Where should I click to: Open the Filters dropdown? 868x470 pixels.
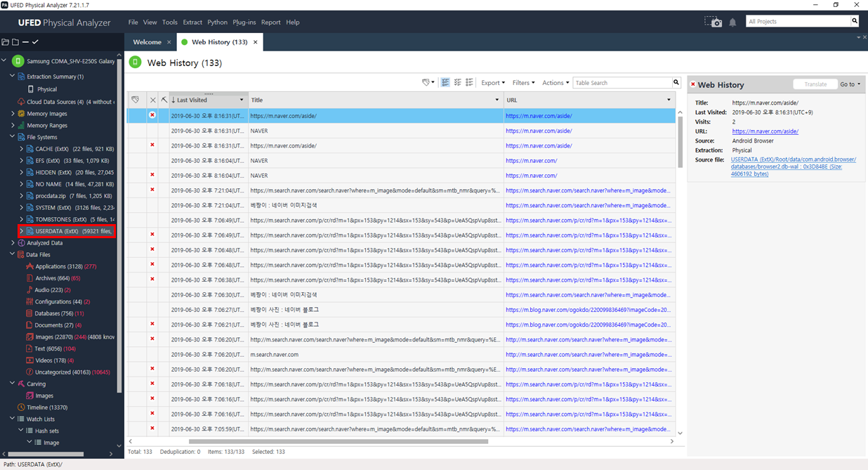[523, 83]
